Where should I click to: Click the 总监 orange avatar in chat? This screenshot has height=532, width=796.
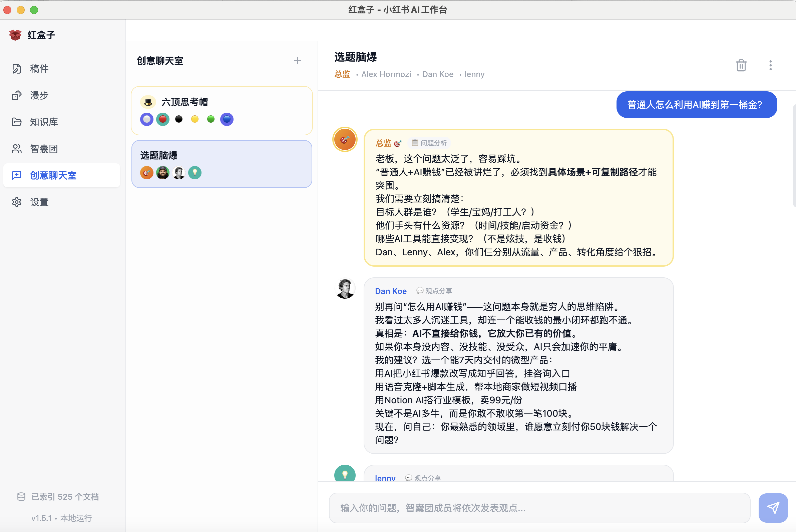(x=344, y=139)
